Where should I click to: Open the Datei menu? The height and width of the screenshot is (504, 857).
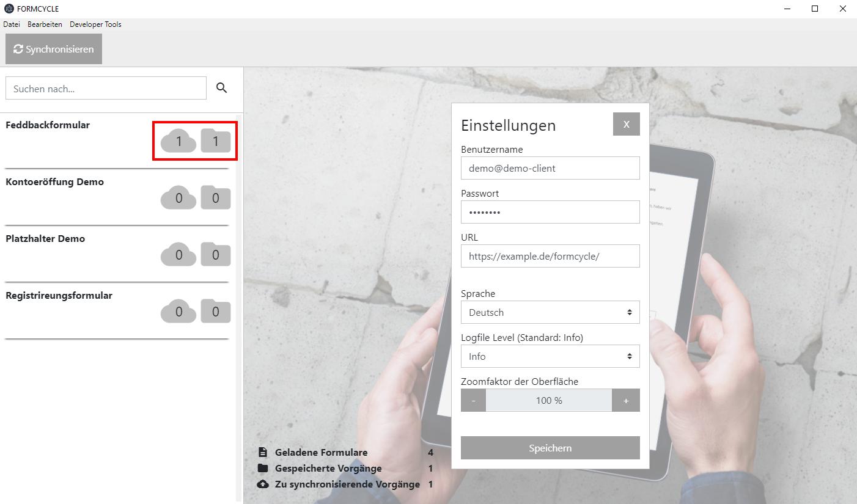[12, 24]
